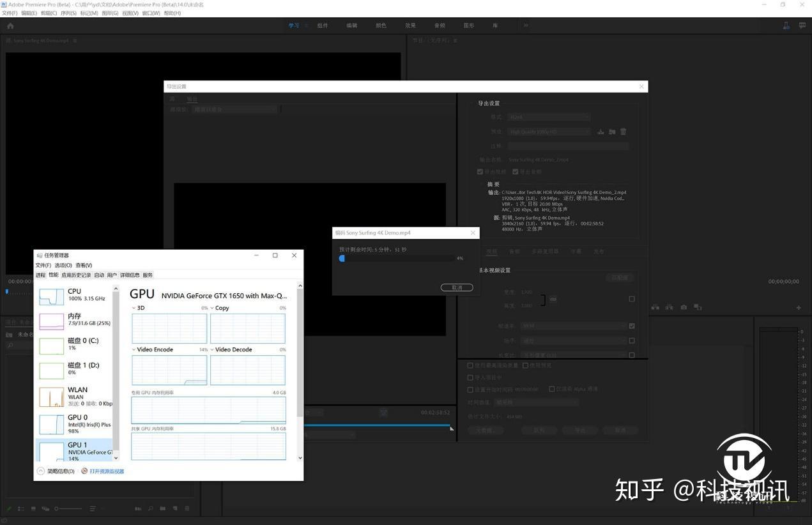Toggle the 帧速率 match-source checkbox

(632, 326)
